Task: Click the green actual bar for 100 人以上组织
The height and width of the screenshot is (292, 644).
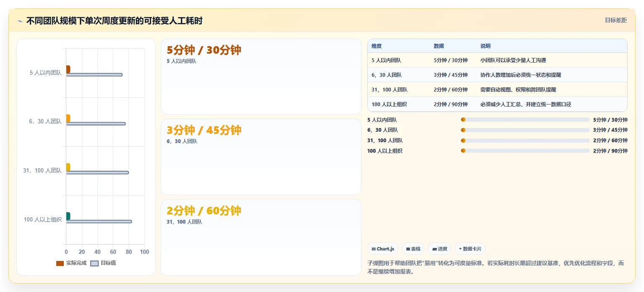Action: (68, 216)
